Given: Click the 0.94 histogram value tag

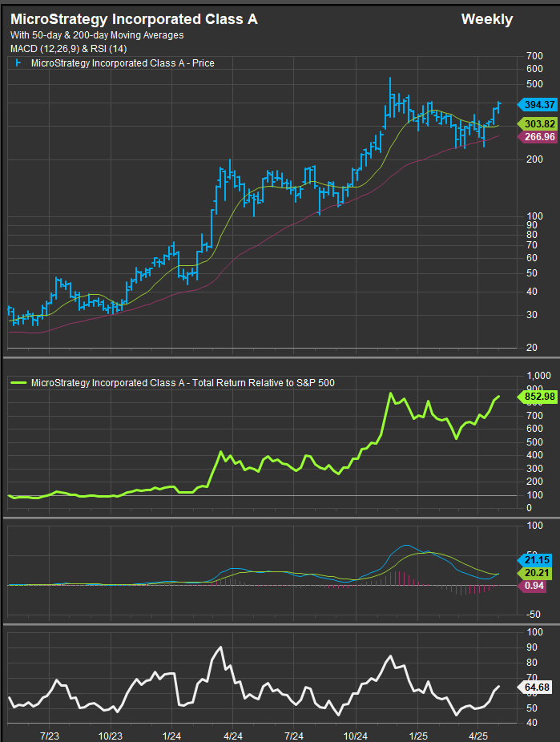Looking at the screenshot, I should click(x=532, y=586).
